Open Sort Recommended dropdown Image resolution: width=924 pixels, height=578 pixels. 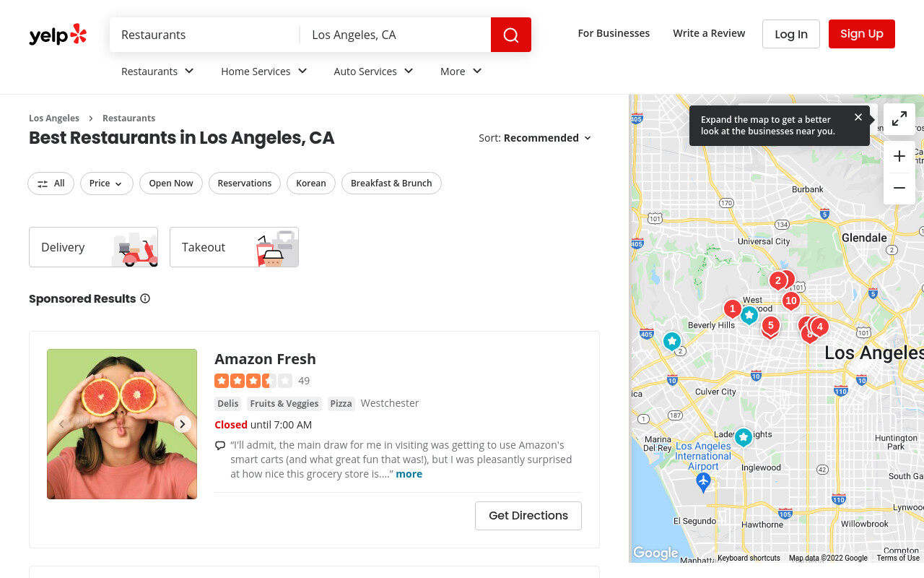point(535,138)
